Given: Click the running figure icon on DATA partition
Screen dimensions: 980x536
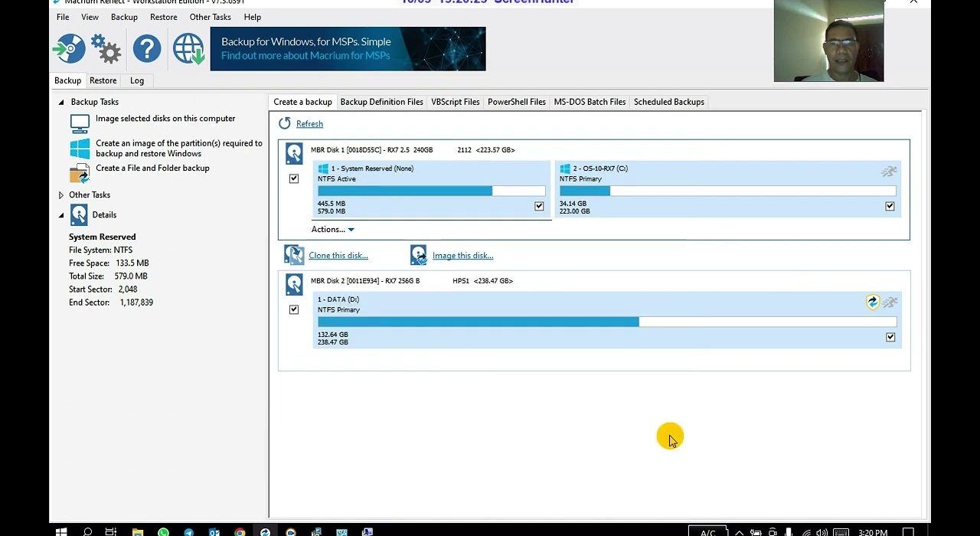Looking at the screenshot, I should (x=889, y=302).
